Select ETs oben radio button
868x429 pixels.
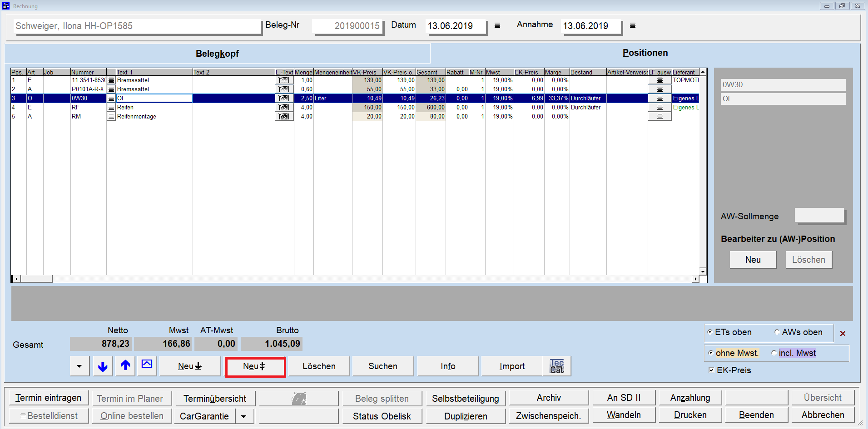[710, 332]
